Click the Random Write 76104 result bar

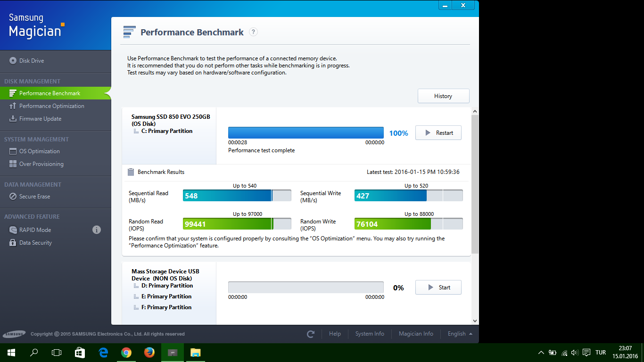pyautogui.click(x=409, y=224)
